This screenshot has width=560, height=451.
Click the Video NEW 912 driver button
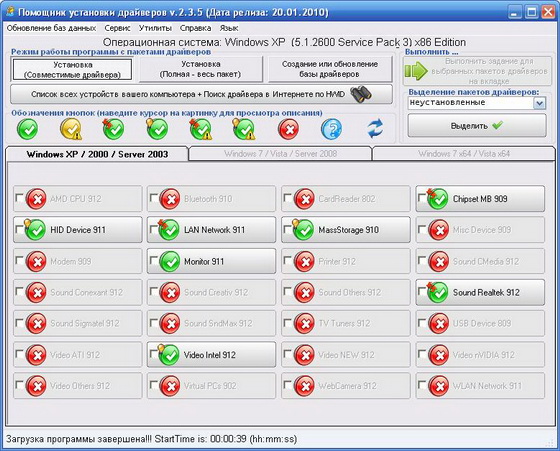346,355
